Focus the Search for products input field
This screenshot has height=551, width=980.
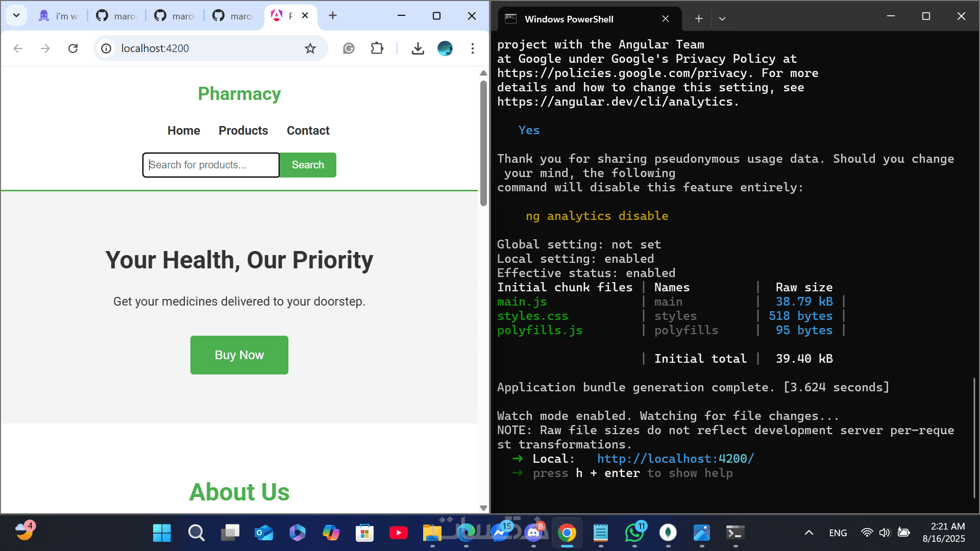pos(210,165)
